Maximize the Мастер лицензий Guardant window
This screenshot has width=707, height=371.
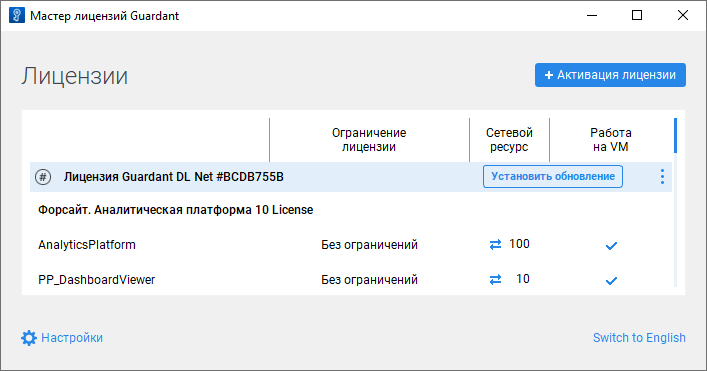637,15
